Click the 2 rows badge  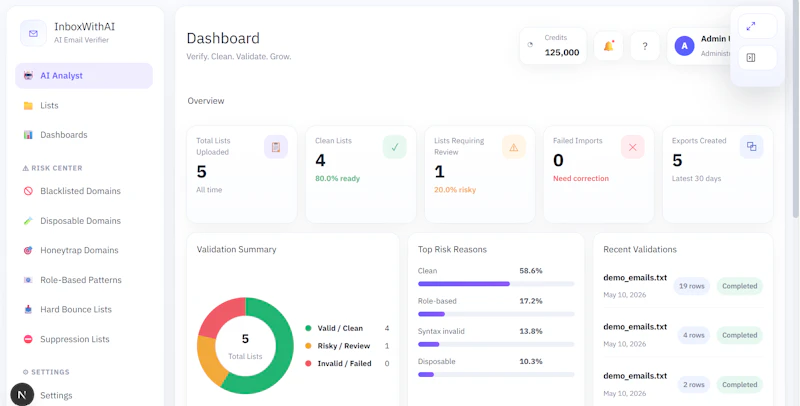[x=693, y=385]
